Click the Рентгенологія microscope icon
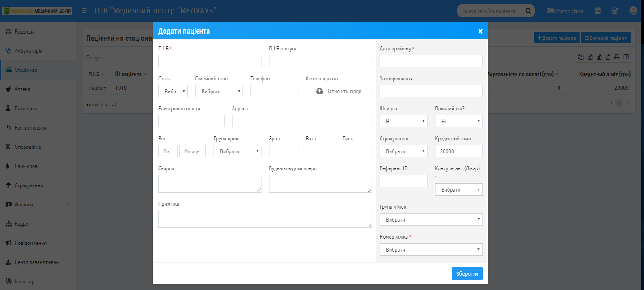The image size is (644, 290). click(x=8, y=128)
